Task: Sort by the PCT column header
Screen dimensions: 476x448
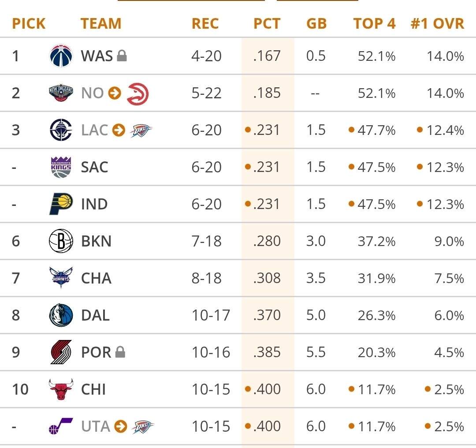Action: point(267,23)
